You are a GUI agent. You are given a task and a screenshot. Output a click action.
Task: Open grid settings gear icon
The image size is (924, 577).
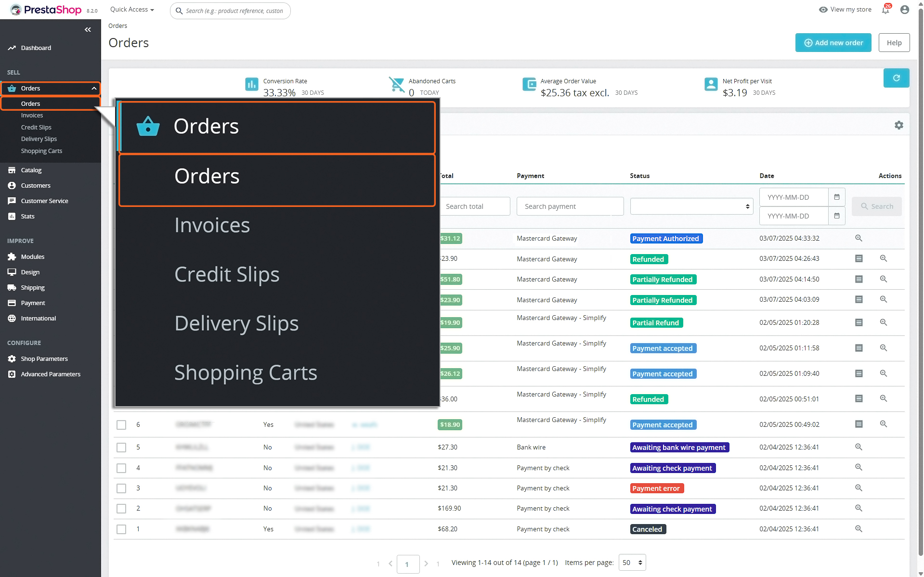898,125
